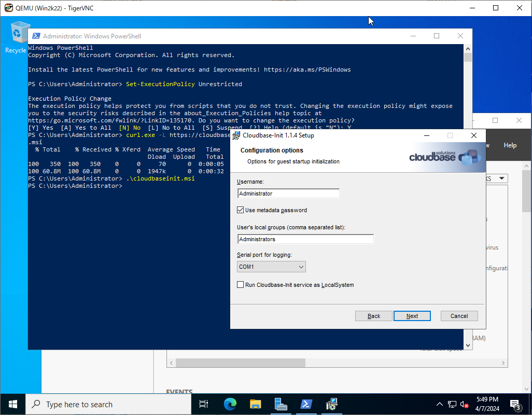Open the Serial port for logging dropdown

coord(271,267)
